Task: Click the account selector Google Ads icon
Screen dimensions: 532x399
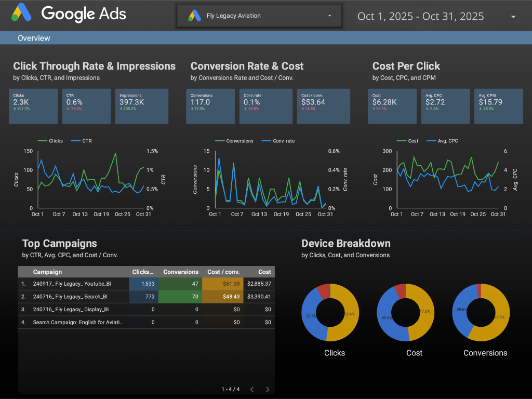Action: [x=195, y=16]
